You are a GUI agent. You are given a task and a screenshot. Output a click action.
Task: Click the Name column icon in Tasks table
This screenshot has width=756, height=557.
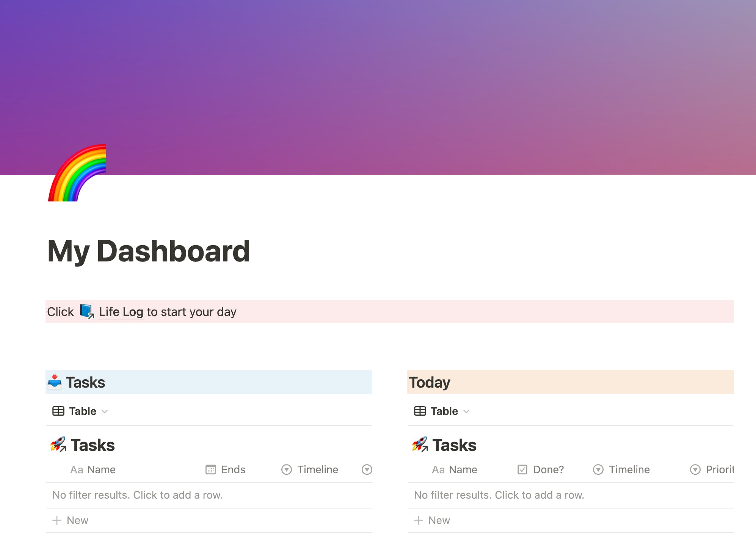pos(77,469)
